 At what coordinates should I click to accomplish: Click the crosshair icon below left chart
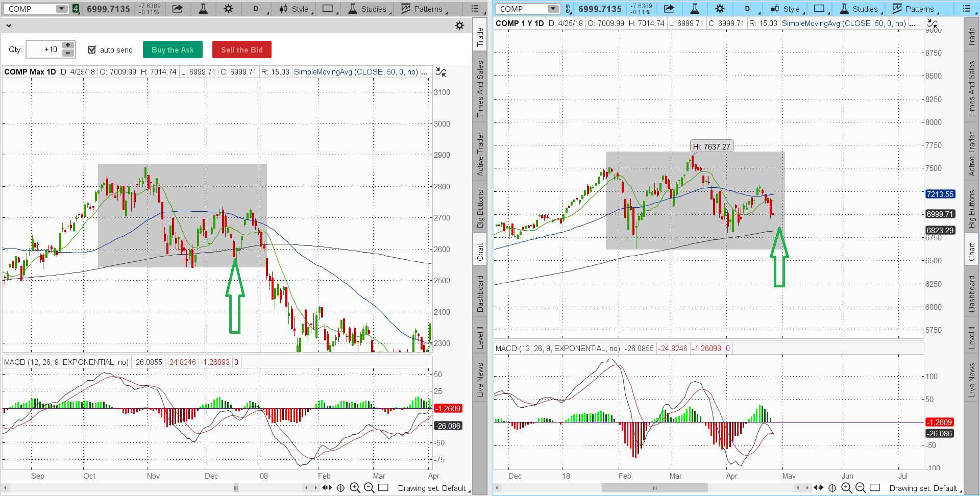(340, 488)
